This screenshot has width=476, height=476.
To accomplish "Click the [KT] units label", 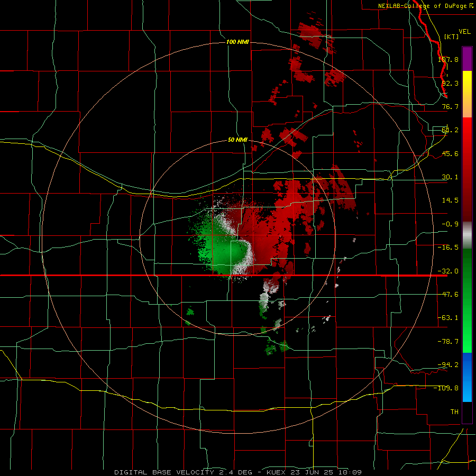I will tap(451, 36).
